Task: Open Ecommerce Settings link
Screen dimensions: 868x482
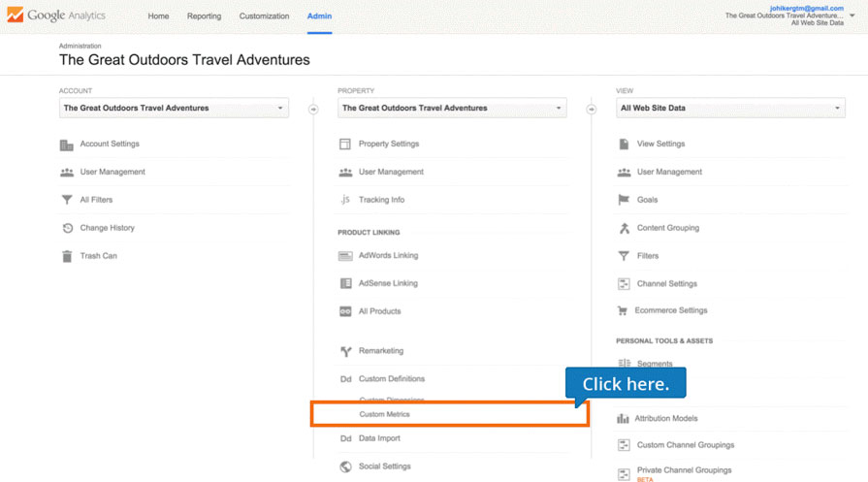Action: point(671,310)
